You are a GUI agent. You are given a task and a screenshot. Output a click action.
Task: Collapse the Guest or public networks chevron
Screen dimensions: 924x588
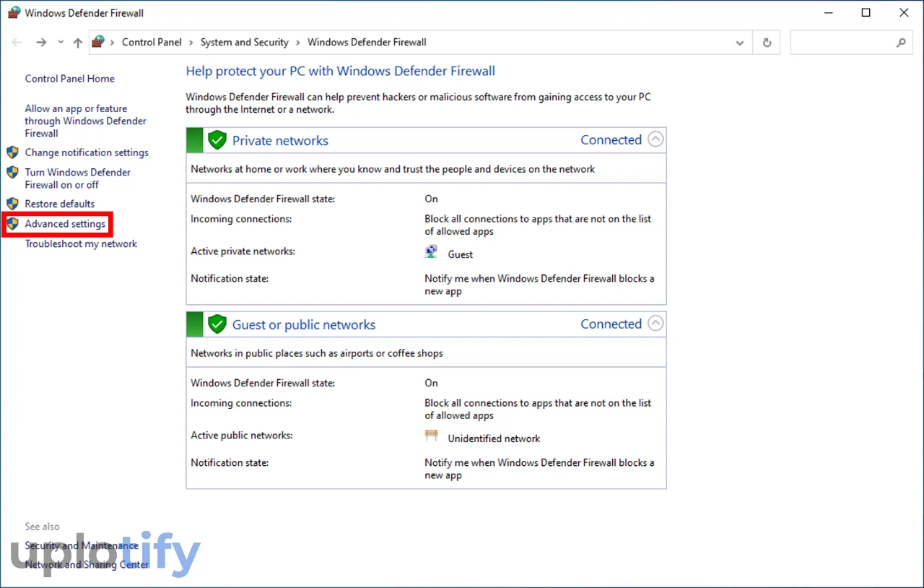(655, 324)
